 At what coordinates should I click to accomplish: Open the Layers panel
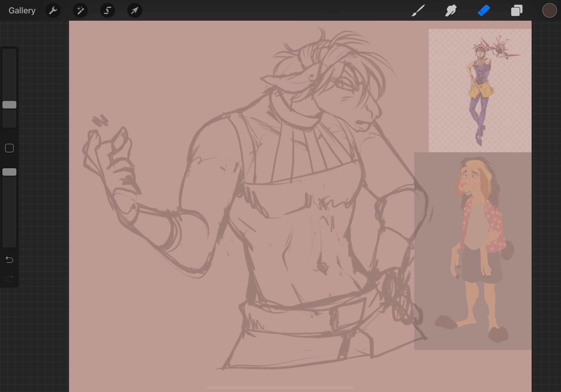[517, 11]
